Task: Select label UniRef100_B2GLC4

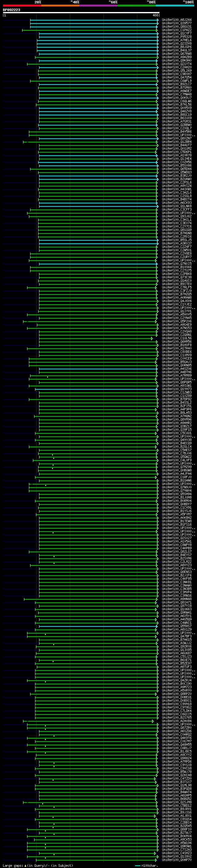Action: [177, 446]
